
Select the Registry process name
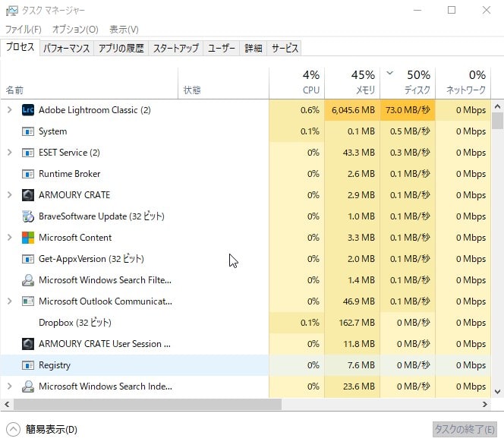click(x=55, y=365)
